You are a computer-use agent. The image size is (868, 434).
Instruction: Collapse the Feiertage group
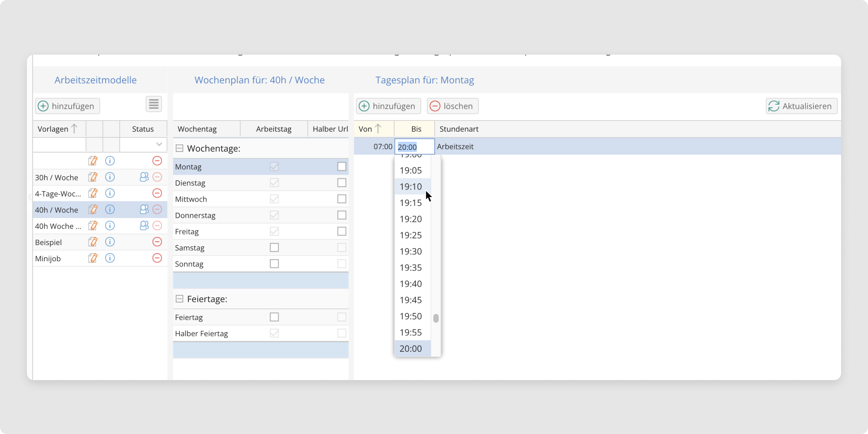[x=180, y=299]
